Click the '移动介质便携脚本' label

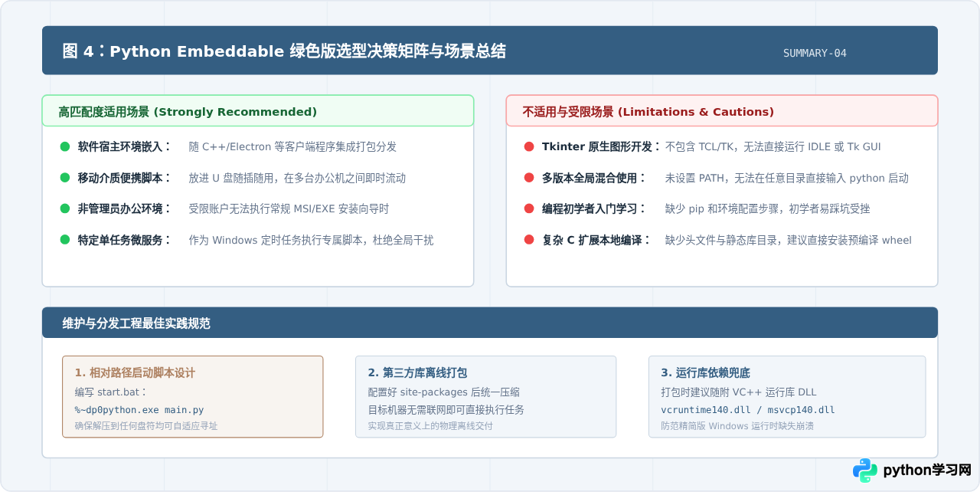pyautogui.click(x=121, y=178)
